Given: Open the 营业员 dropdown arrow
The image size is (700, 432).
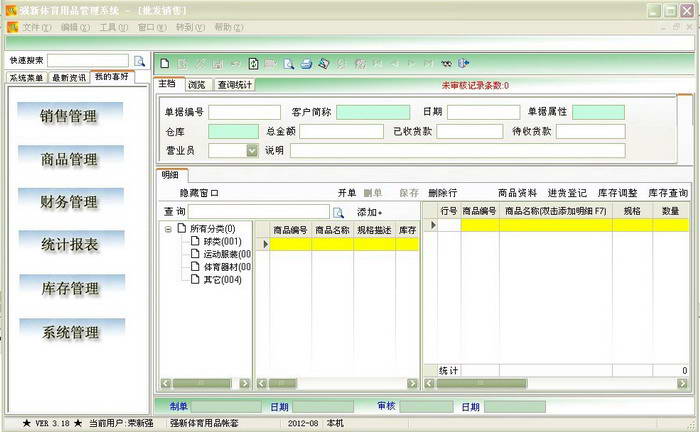Looking at the screenshot, I should click(x=252, y=151).
